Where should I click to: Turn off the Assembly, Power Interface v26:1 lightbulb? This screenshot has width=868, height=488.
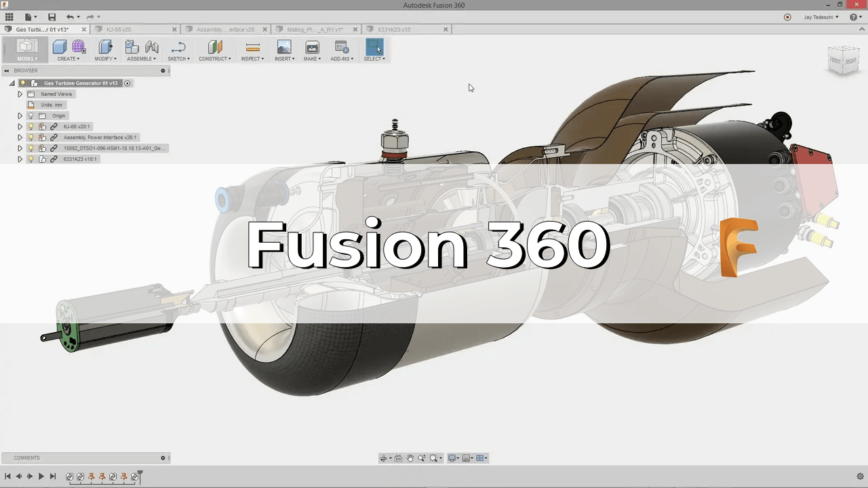click(x=31, y=138)
